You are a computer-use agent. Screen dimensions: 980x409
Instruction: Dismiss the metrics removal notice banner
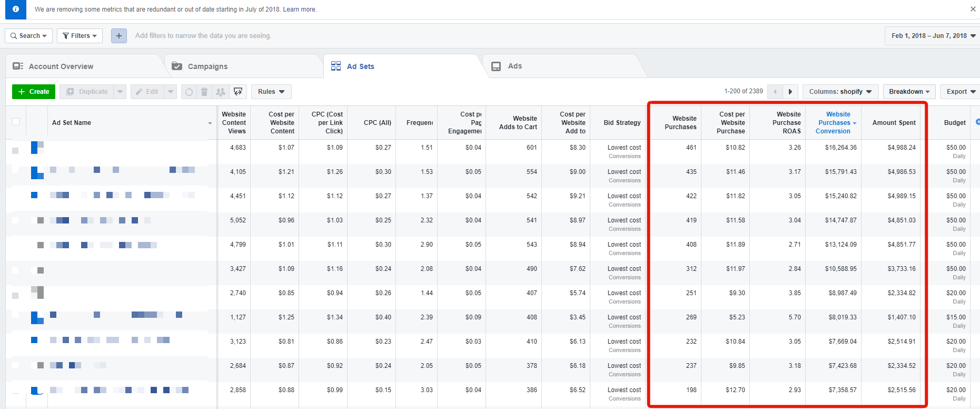(973, 9)
